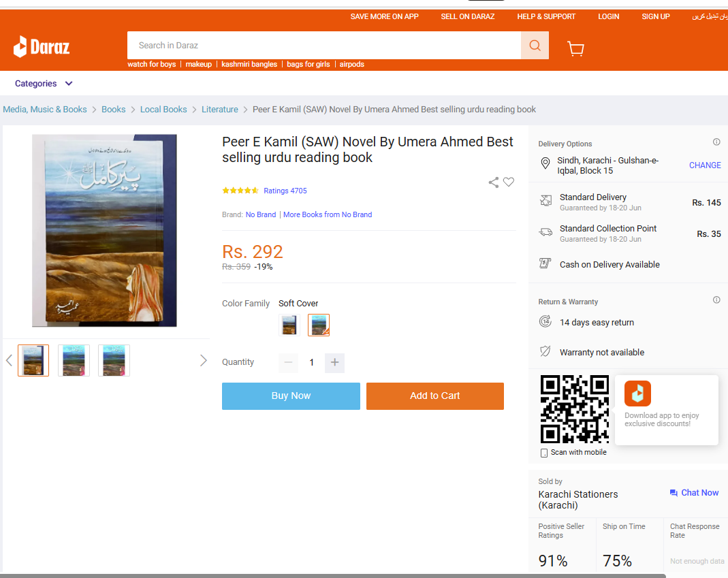Image resolution: width=728 pixels, height=578 pixels.
Task: Click the 14 days easy return icon
Action: coord(545,321)
